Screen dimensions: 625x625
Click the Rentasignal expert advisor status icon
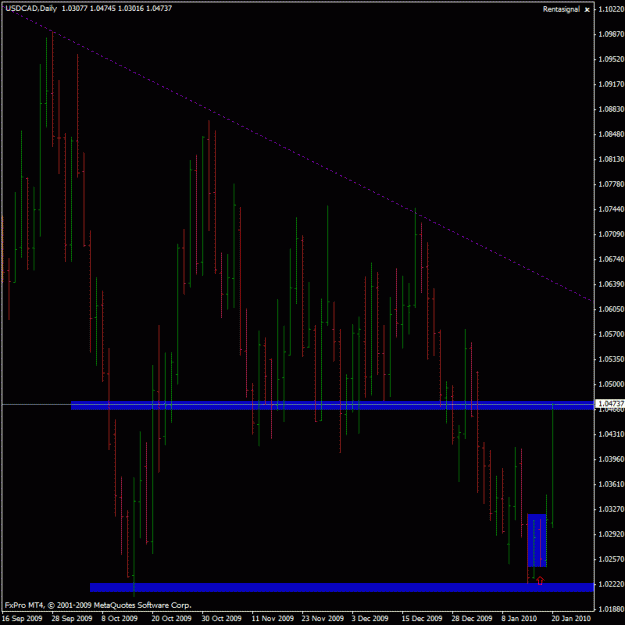(x=587, y=10)
